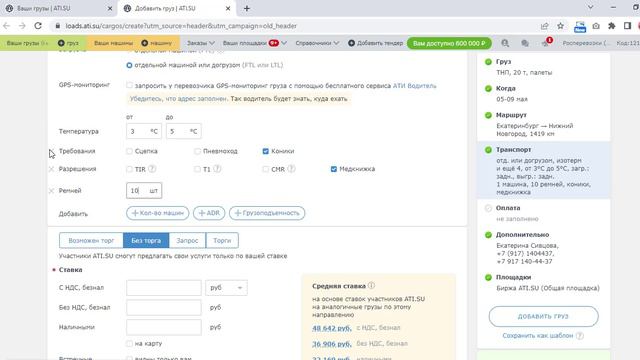Open Ваши машины in header
640x360 pixels.
[113, 43]
